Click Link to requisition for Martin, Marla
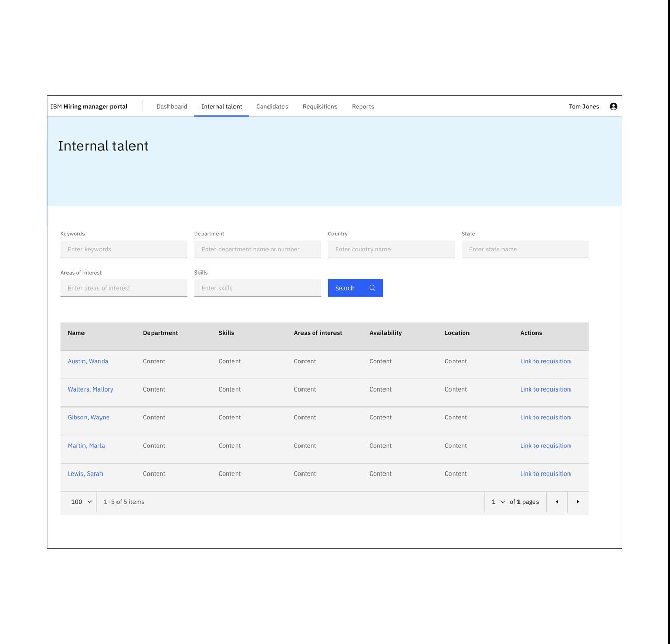The image size is (670, 644). [x=545, y=445]
